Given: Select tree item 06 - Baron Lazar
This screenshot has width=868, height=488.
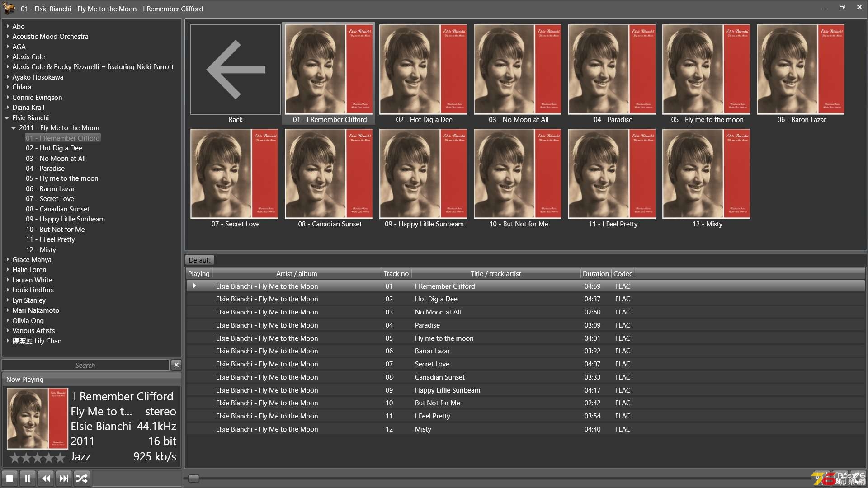Looking at the screenshot, I should point(50,189).
